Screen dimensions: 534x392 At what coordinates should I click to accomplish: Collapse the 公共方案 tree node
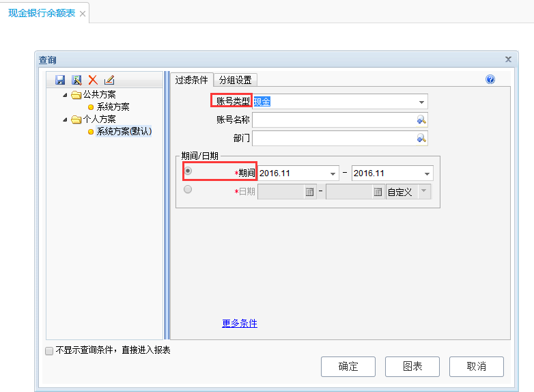[x=65, y=95]
